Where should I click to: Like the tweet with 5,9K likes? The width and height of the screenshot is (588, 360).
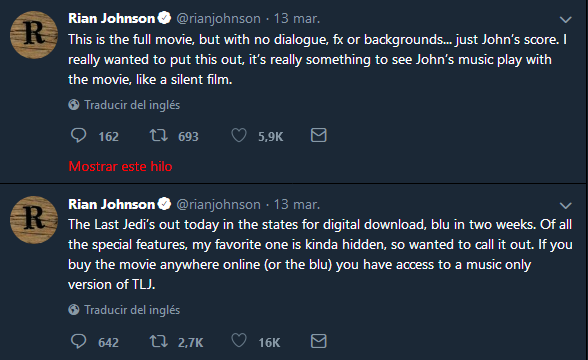pyautogui.click(x=239, y=135)
